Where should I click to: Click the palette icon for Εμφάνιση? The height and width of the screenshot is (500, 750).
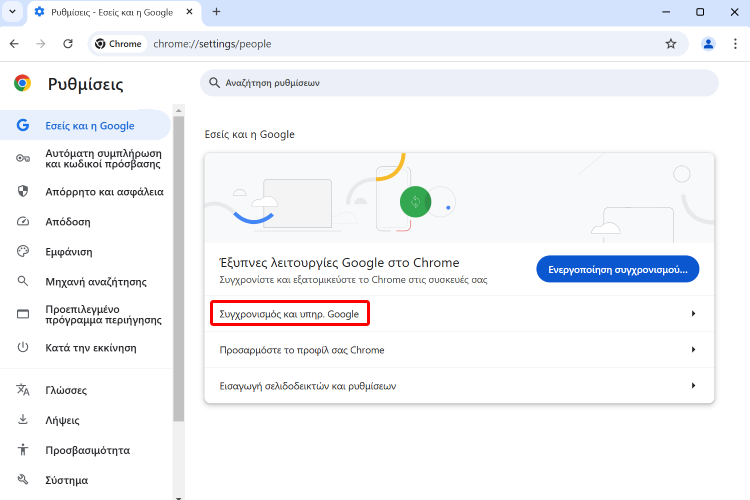coord(22,251)
